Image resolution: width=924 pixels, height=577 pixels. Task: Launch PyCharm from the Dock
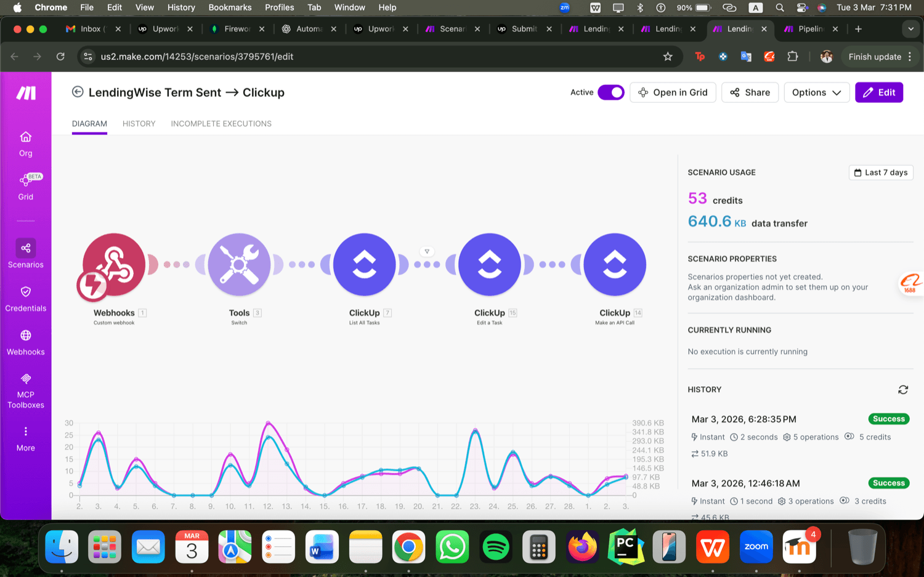click(626, 547)
